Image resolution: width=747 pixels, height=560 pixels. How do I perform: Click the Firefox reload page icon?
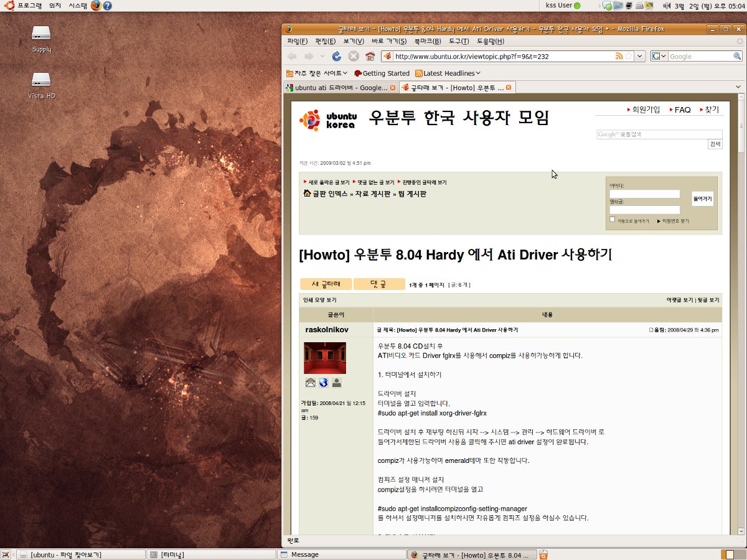(x=337, y=56)
